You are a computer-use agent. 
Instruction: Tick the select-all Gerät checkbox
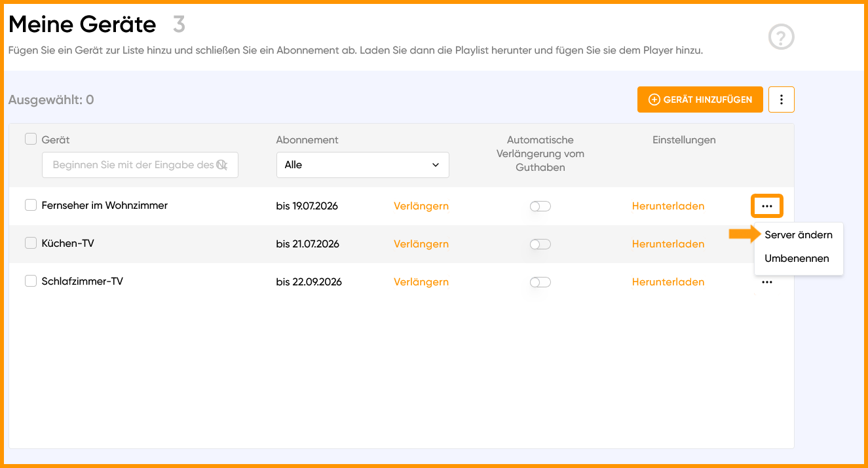[x=31, y=139]
